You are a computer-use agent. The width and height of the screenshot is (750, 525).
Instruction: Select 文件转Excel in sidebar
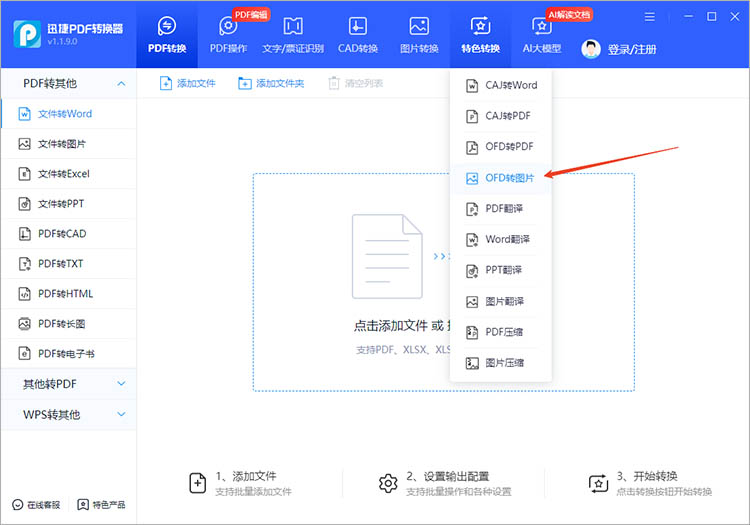pos(68,174)
